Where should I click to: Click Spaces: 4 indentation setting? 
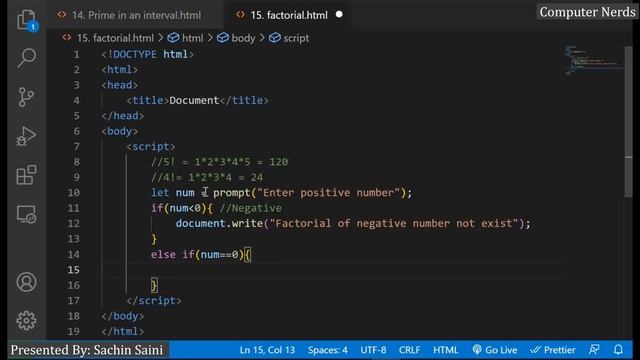coord(328,350)
